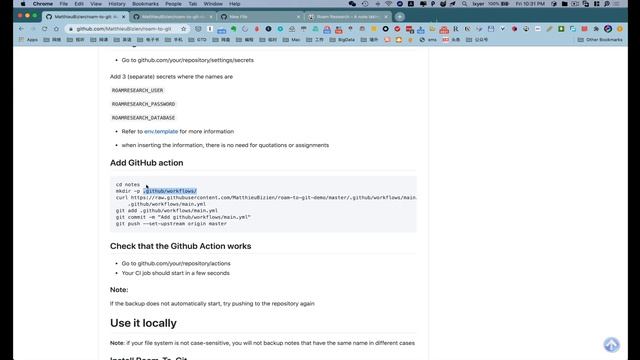Open the Other Bookmarks folder
Screen dimensions: 640x360
coord(600,40)
